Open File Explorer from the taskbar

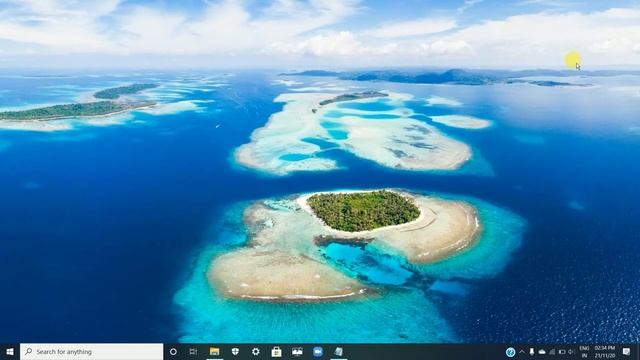click(214, 351)
